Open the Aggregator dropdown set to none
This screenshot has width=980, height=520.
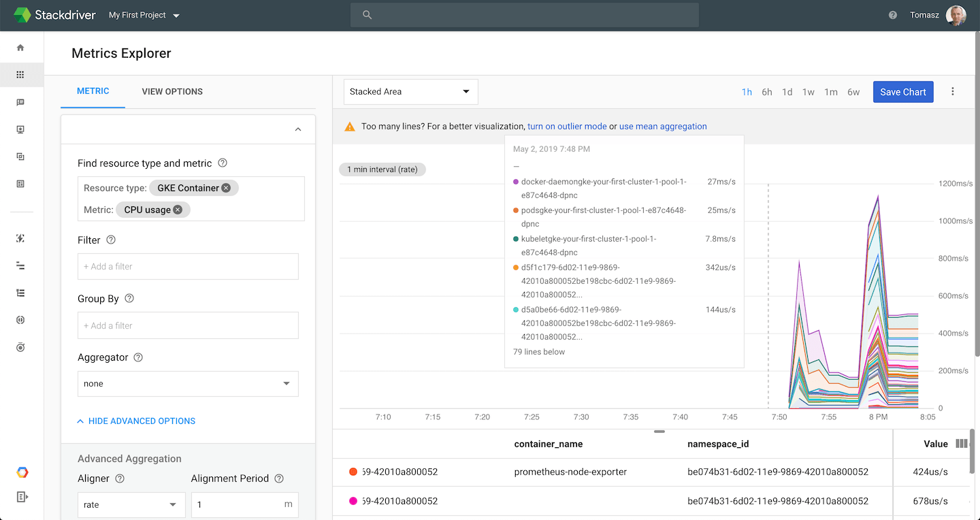(x=188, y=384)
